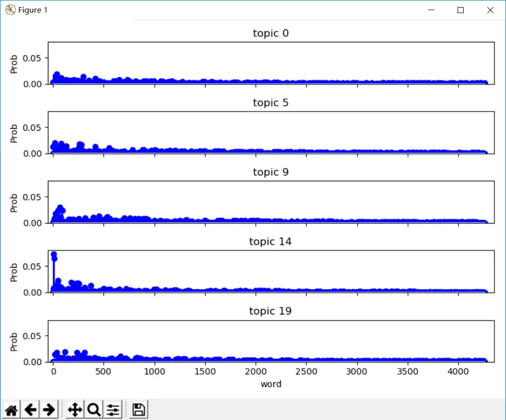Click the 'Prob' y-label of topic 9

point(14,203)
